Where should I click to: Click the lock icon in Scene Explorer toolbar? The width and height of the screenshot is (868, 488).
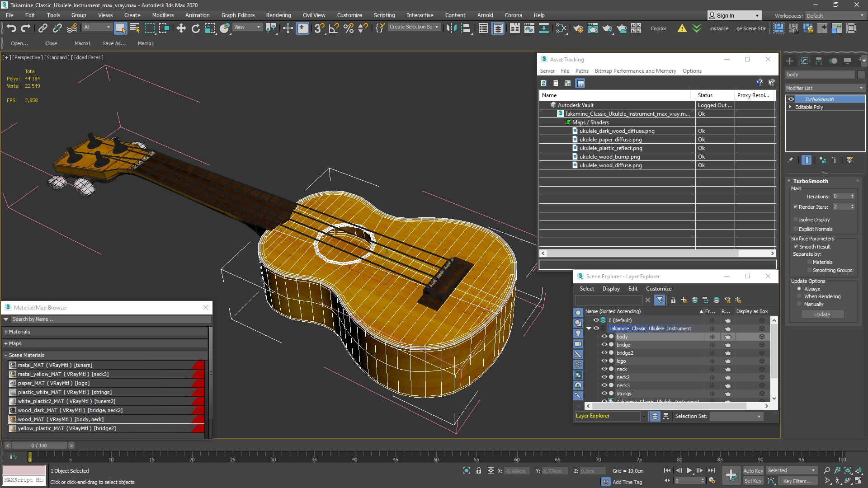point(673,300)
